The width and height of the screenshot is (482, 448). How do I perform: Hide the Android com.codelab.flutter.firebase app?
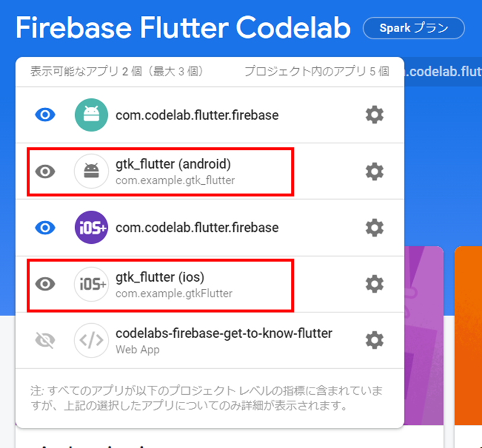coord(44,115)
